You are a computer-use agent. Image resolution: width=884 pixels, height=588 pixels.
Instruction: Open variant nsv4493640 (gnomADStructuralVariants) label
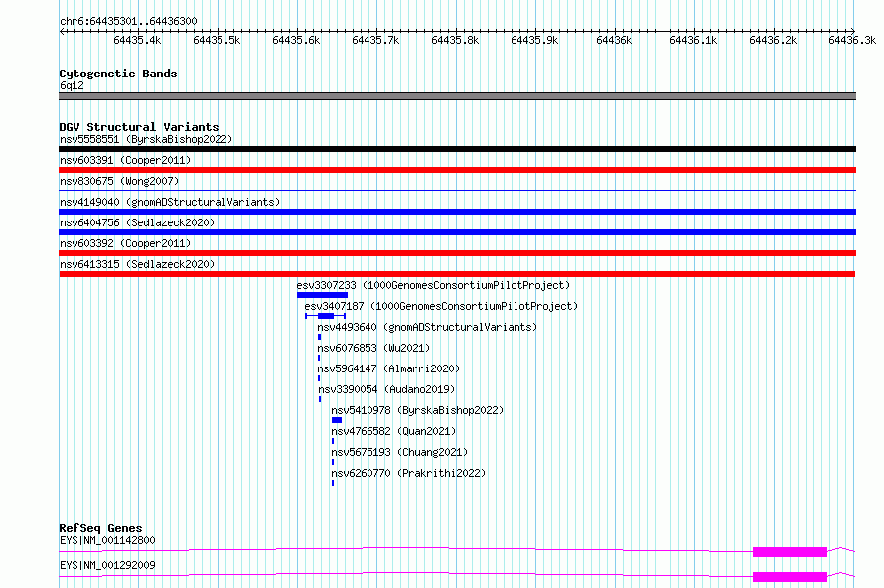click(427, 327)
